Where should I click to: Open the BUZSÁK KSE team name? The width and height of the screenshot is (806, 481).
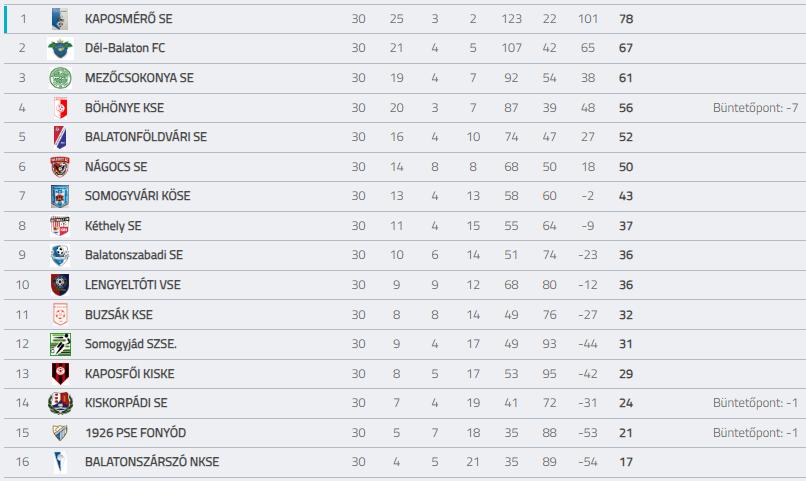(x=119, y=314)
